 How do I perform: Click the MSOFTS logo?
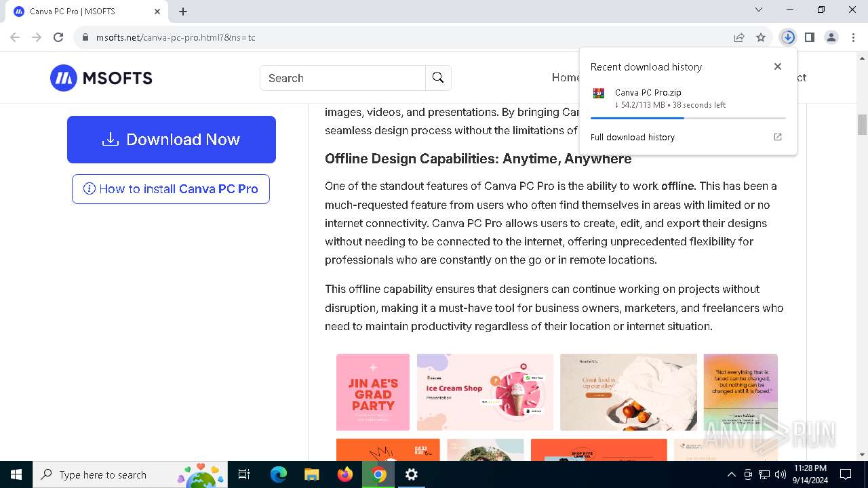pos(101,78)
